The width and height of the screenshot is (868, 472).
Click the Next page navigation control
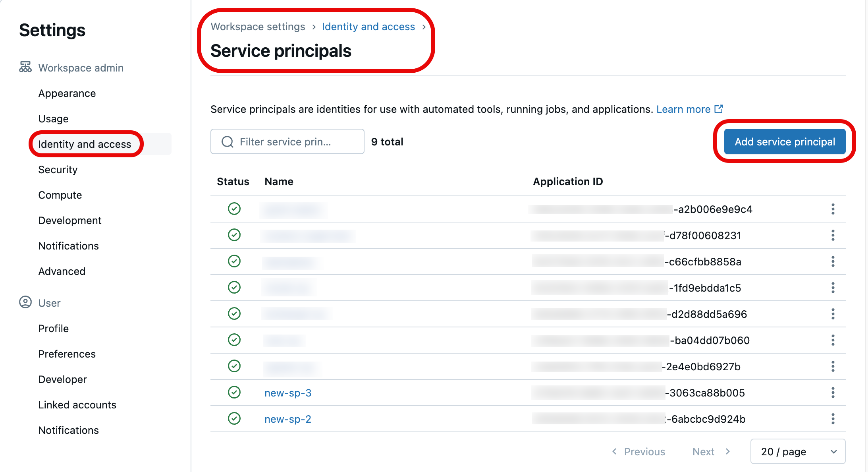[x=711, y=451]
